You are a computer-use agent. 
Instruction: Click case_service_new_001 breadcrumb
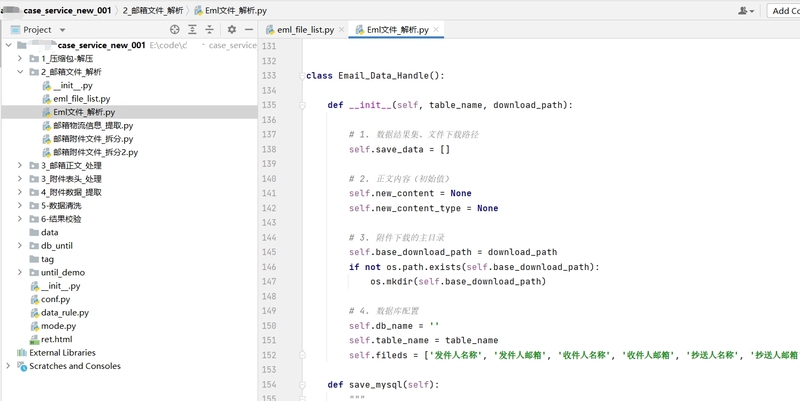point(67,10)
